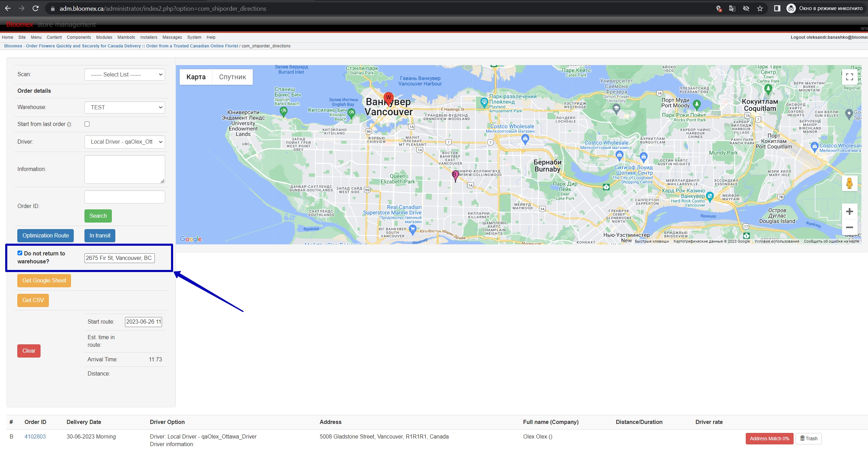Click the Trash button for order row

808,439
